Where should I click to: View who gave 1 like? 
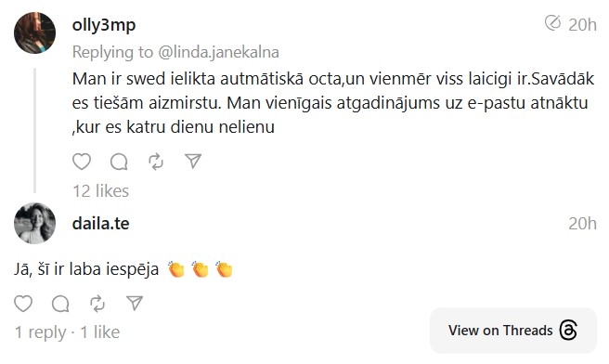[x=100, y=332]
